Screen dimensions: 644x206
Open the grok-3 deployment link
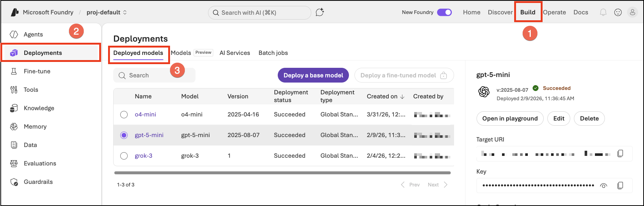(x=143, y=156)
